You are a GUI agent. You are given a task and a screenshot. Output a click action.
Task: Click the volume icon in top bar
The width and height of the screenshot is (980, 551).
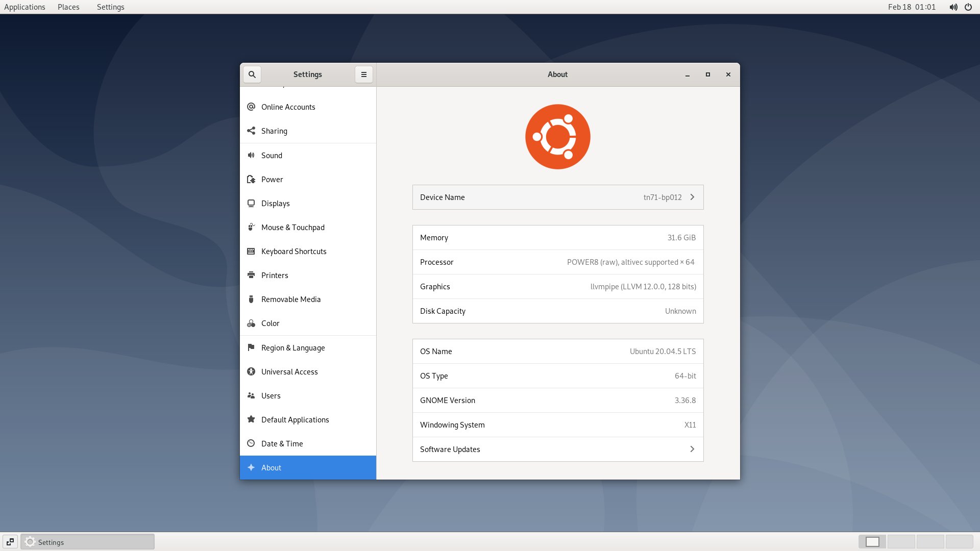click(x=953, y=7)
